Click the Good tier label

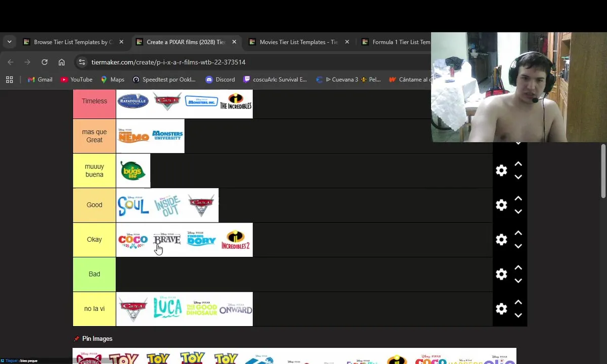click(x=94, y=205)
